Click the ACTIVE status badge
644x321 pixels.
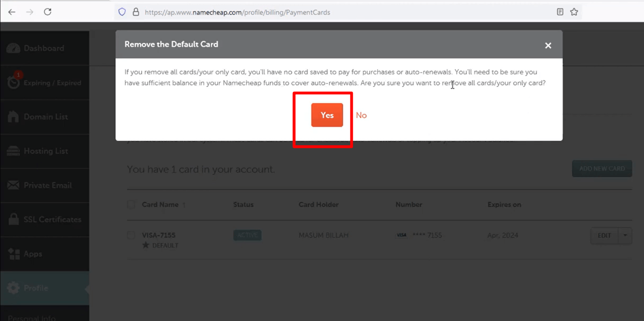tap(247, 235)
